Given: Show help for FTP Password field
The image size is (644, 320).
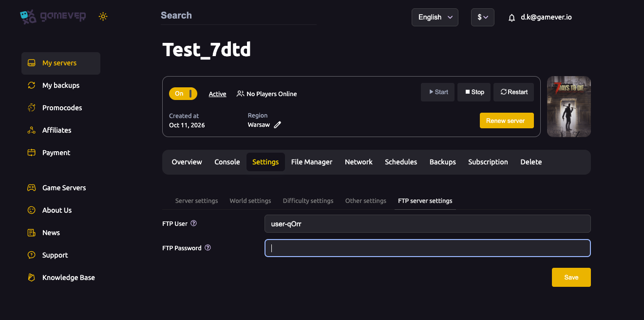Looking at the screenshot, I should (208, 248).
